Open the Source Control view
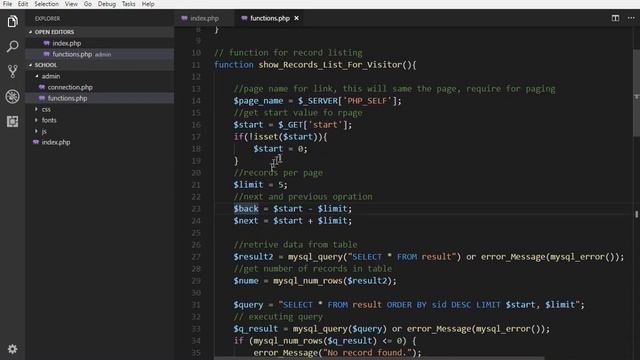The image size is (640, 360). (x=12, y=71)
